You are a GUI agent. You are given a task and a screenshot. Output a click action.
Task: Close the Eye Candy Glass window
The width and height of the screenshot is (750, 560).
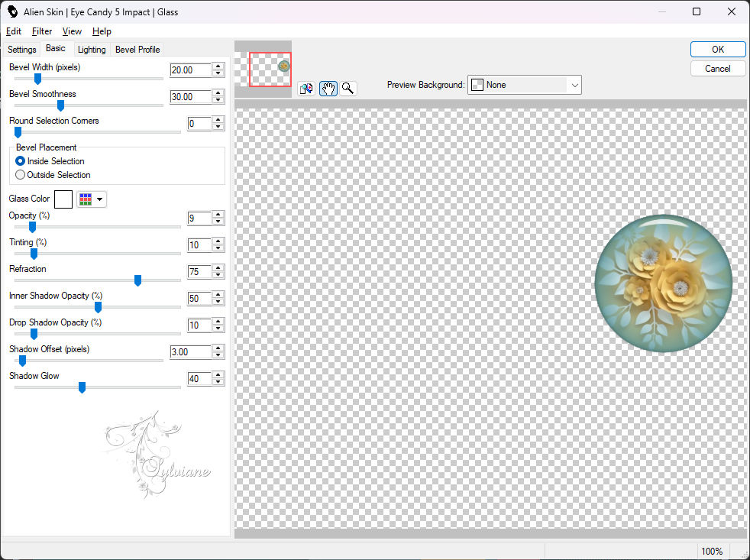tap(732, 11)
